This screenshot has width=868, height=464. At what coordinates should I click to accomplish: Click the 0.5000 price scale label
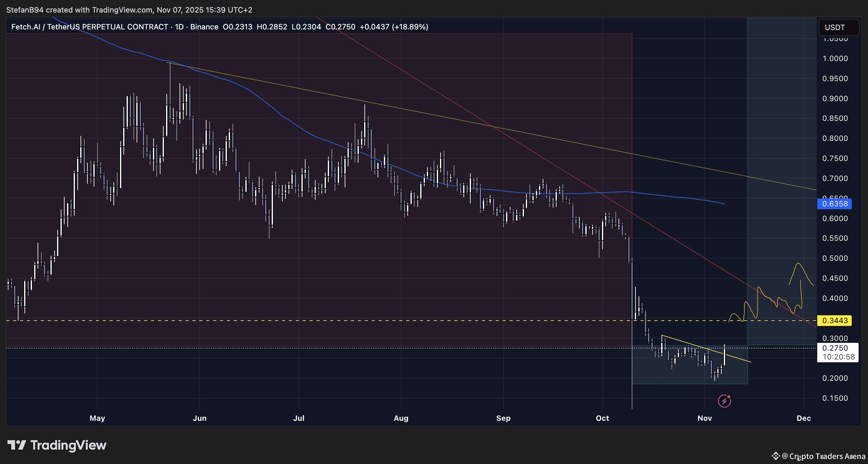835,258
